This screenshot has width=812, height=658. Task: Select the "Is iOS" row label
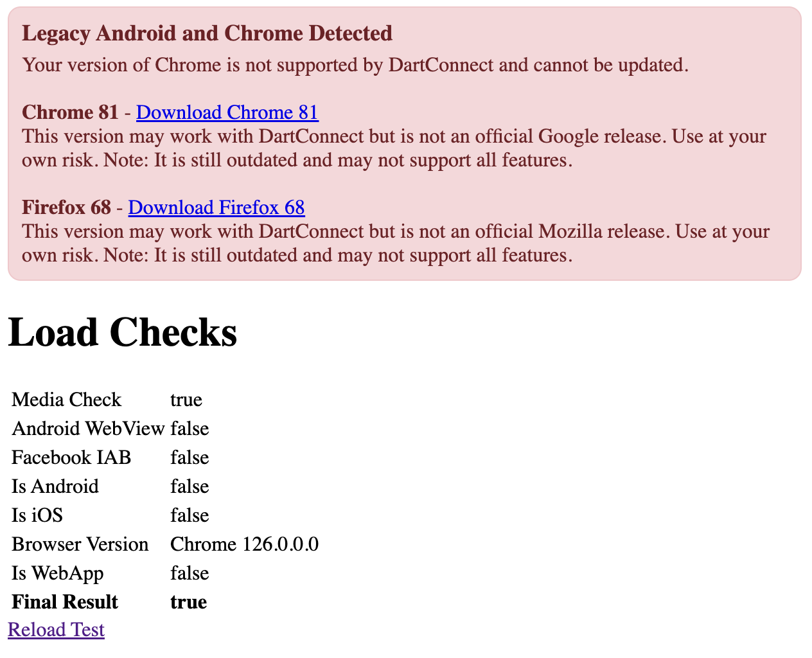[37, 515]
